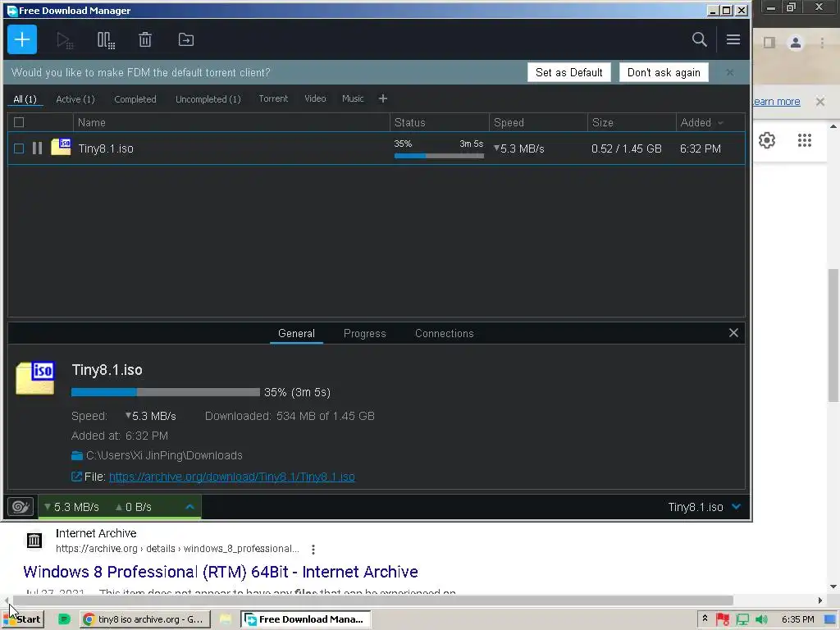Filter by Torrent tag
Screen dimensions: 840x630
(x=273, y=98)
